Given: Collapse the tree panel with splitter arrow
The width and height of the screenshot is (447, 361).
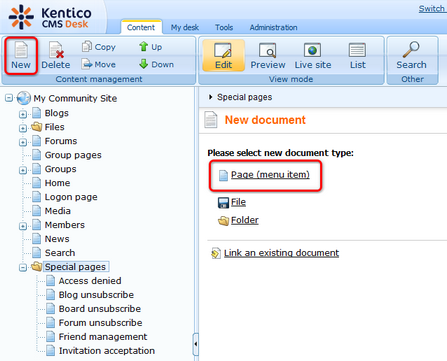Looking at the screenshot, I should pyautogui.click(x=196, y=344).
